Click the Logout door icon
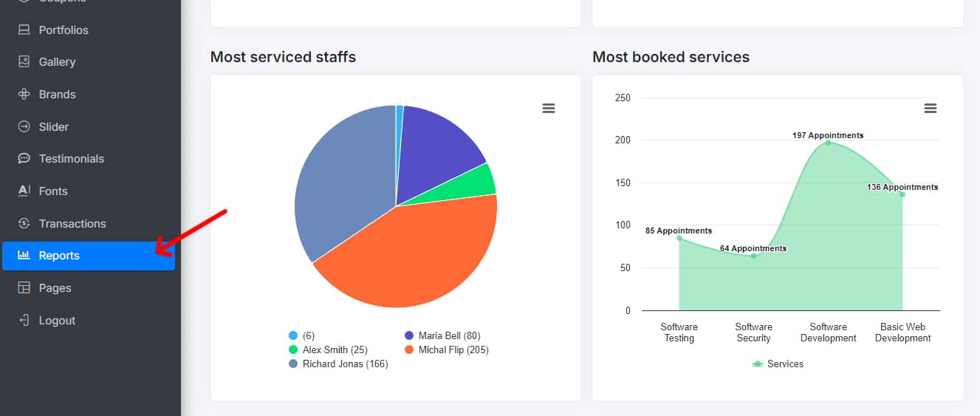This screenshot has height=416, width=980. click(24, 321)
